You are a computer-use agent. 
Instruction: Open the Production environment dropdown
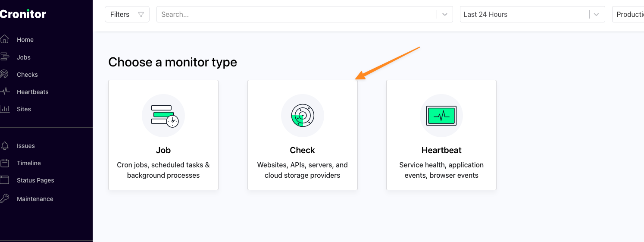point(629,14)
